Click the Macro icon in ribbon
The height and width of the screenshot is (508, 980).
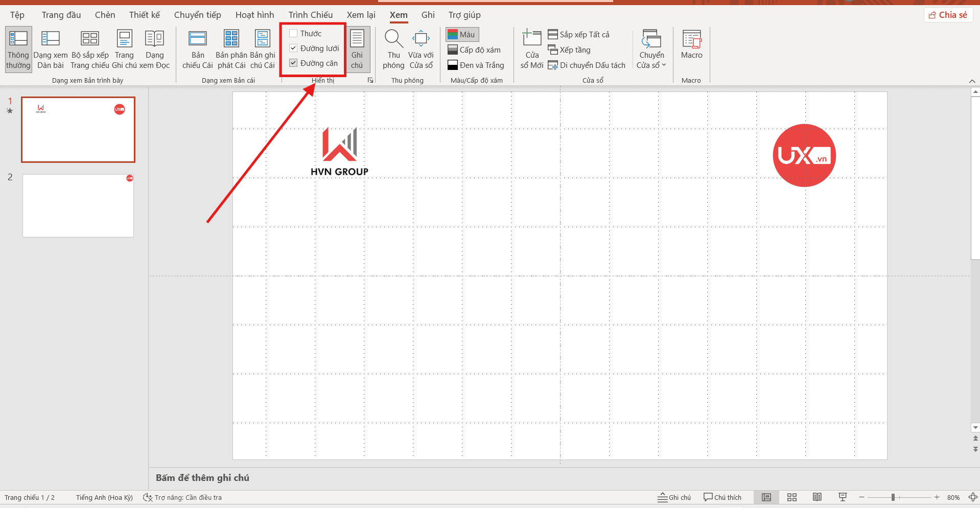691,45
